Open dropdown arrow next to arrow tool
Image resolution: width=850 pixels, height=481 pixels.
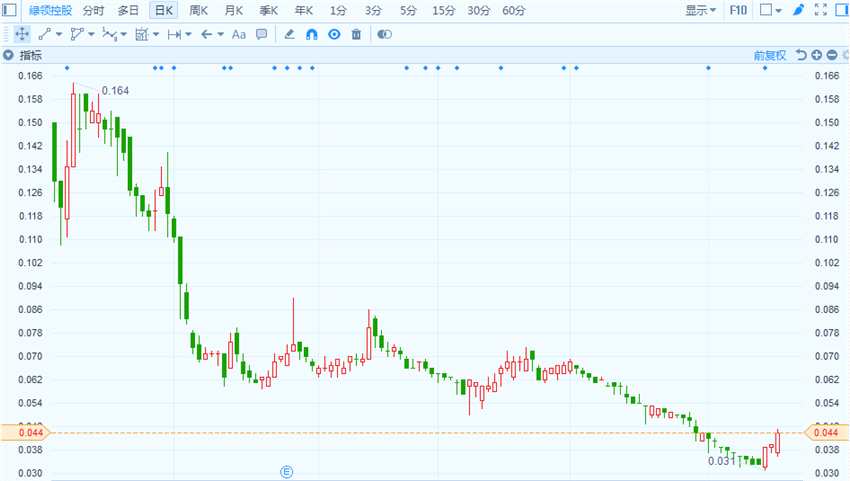click(221, 34)
